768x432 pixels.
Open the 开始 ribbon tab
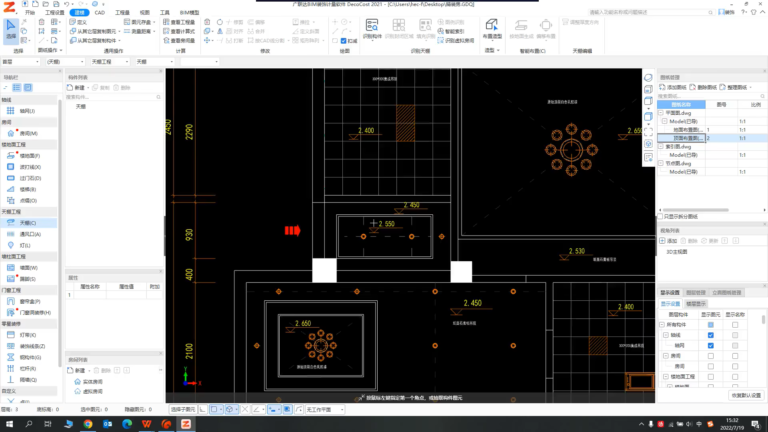click(30, 13)
